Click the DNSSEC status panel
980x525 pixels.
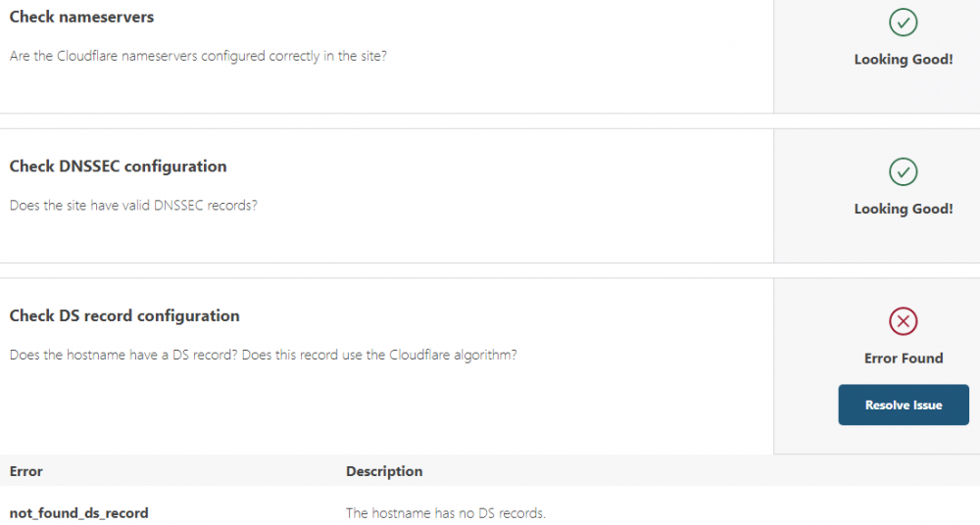(x=877, y=196)
